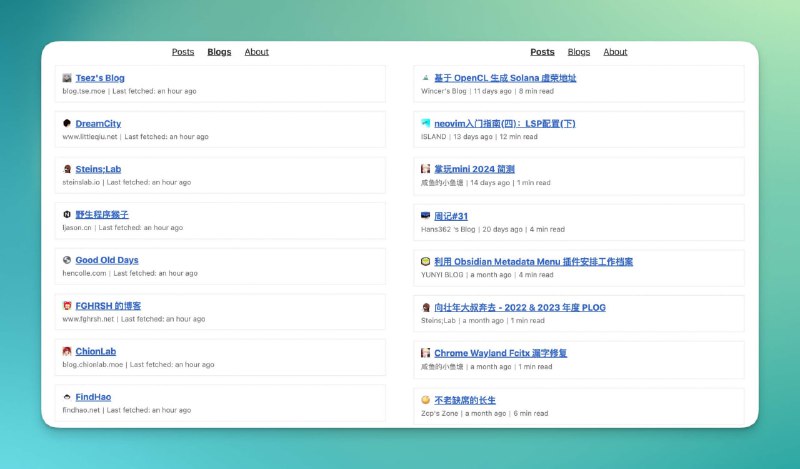Screen dimensions: 800x469
Task: Click the emoji icon beside 不老缺席的长生
Action: pyautogui.click(x=426, y=400)
